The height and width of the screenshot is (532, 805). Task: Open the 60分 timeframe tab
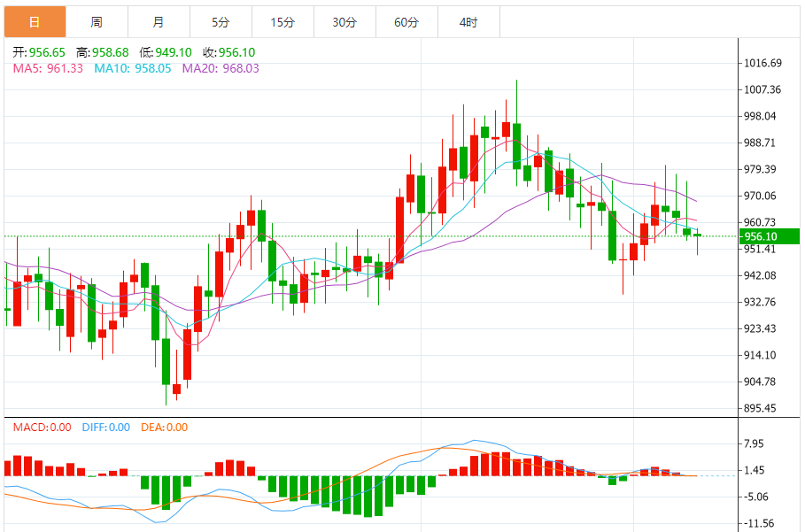coord(407,22)
